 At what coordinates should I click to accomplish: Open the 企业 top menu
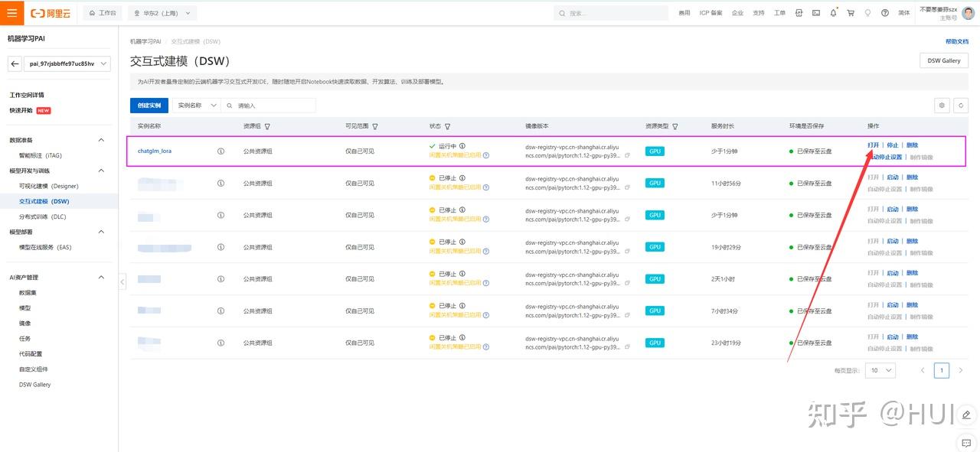[737, 13]
